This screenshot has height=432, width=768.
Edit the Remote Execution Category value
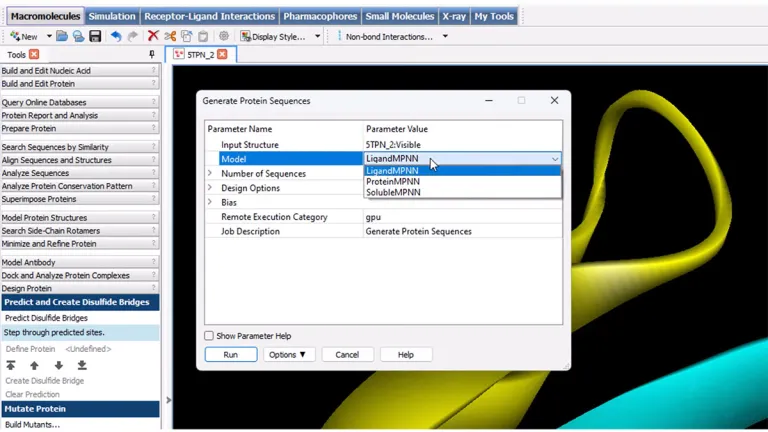tap(462, 216)
